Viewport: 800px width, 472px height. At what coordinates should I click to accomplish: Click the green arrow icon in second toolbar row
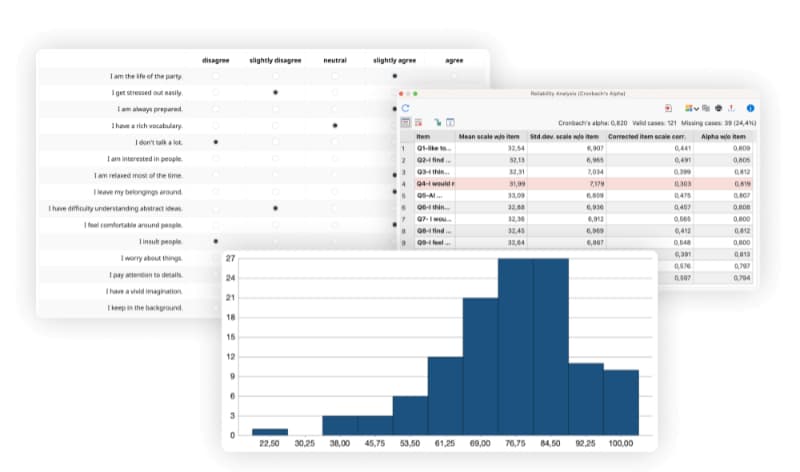pyautogui.click(x=437, y=122)
